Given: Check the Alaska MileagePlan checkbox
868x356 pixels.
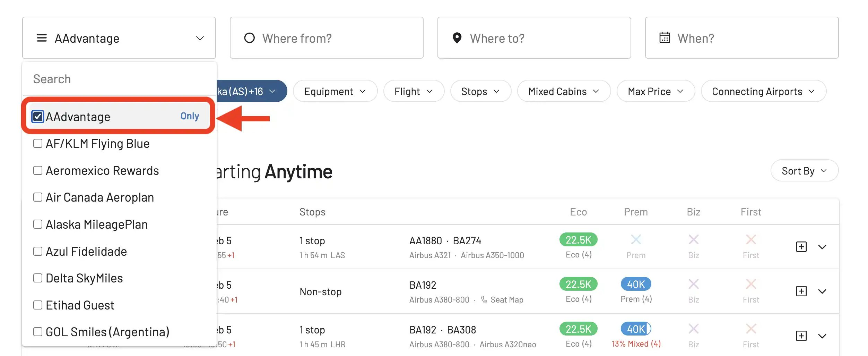Looking at the screenshot, I should [37, 224].
